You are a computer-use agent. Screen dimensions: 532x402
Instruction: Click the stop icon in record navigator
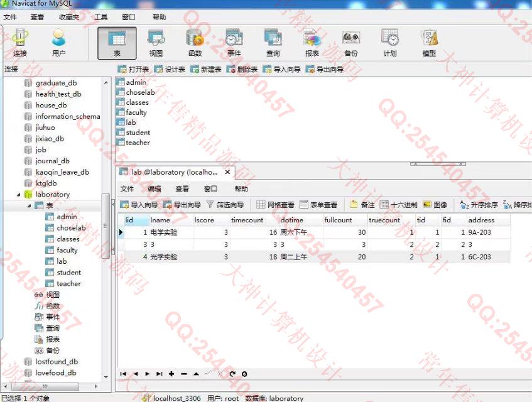pos(244,374)
